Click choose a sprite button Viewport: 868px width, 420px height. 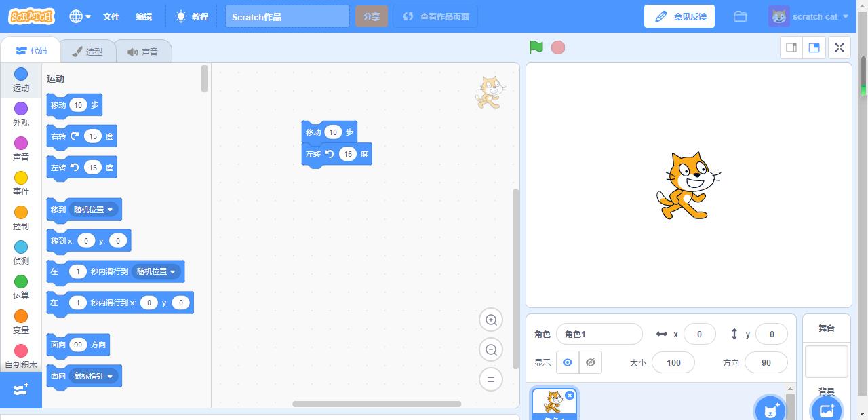771,410
